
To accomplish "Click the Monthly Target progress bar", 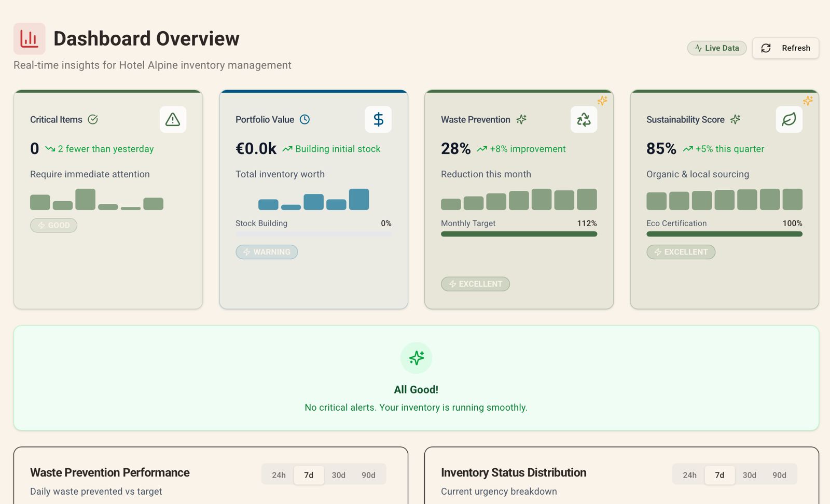I will 519,234.
